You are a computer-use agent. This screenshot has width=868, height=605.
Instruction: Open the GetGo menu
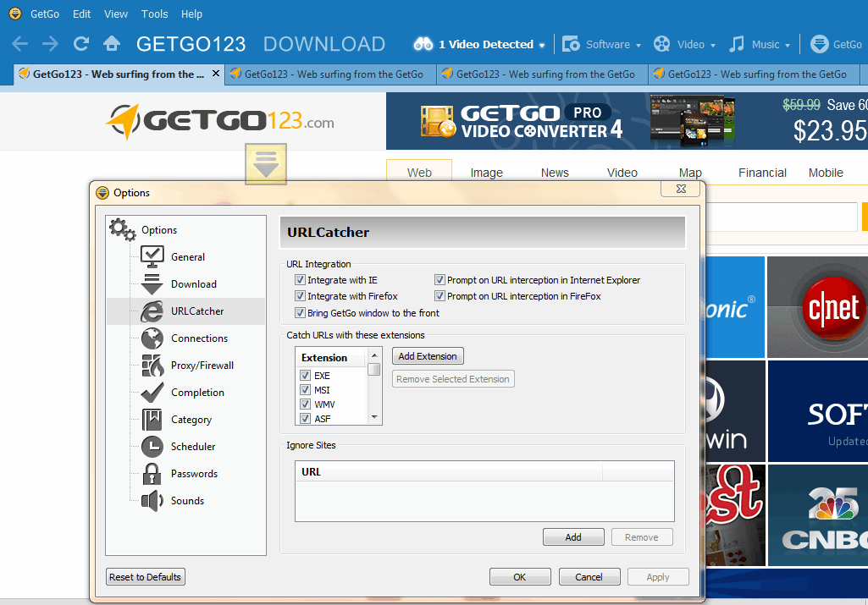coord(45,14)
